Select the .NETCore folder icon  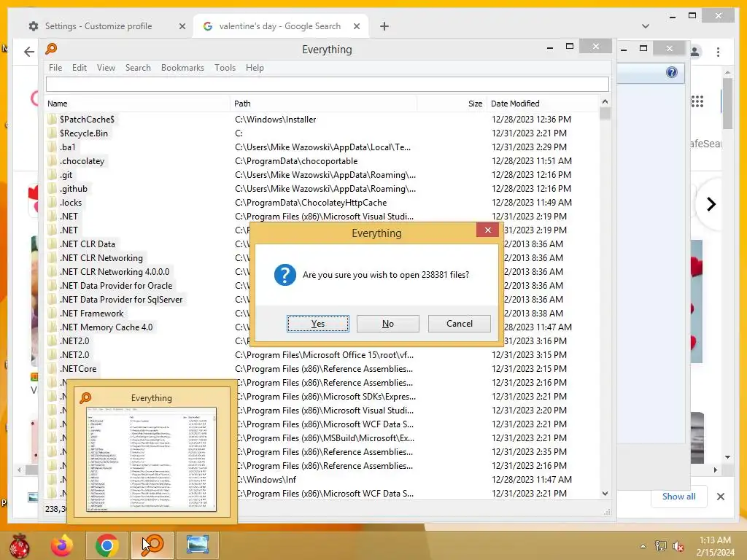coord(52,368)
